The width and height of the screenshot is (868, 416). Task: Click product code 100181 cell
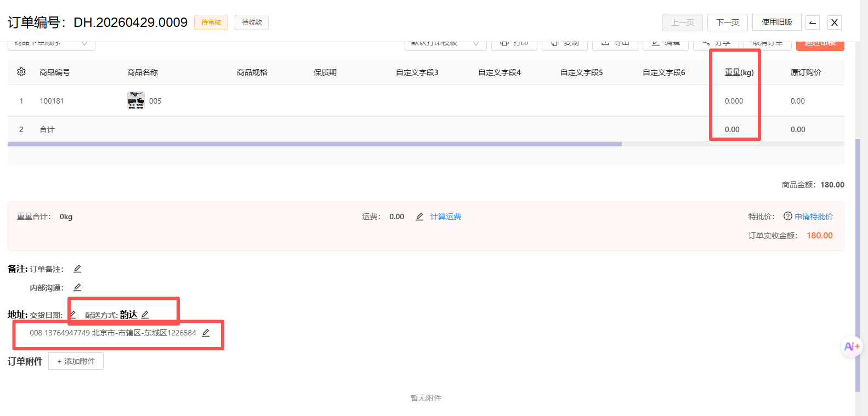[x=52, y=101]
